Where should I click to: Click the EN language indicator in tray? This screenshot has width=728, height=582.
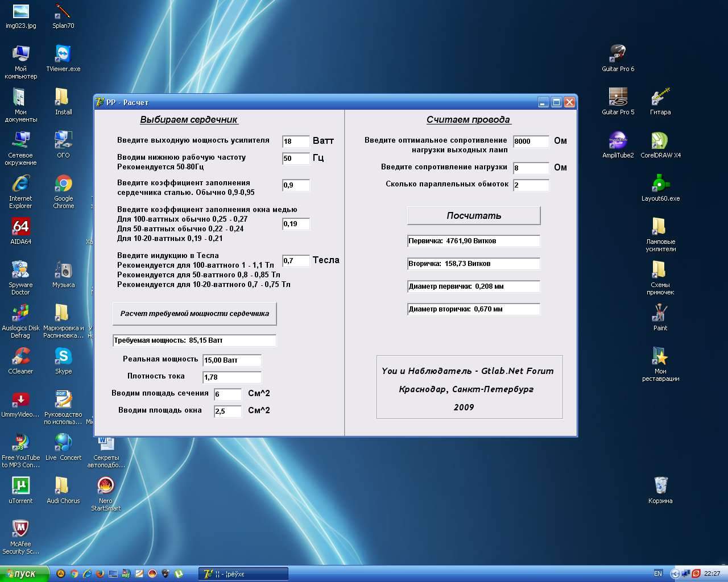(x=658, y=573)
